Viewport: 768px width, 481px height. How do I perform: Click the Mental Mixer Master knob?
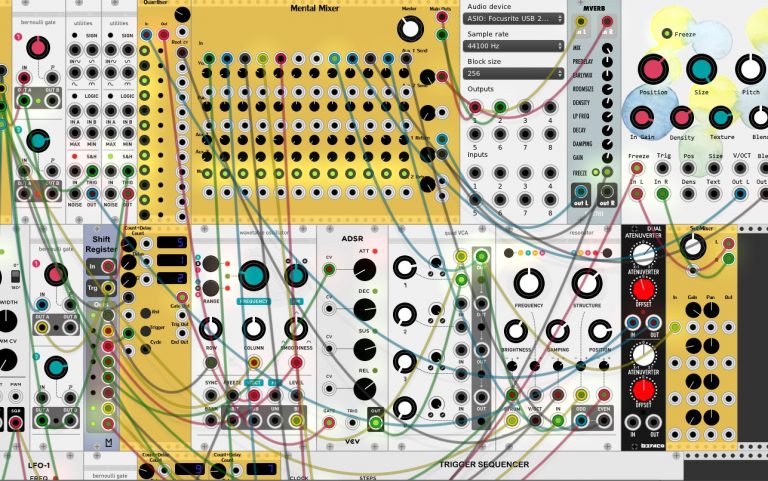click(410, 29)
